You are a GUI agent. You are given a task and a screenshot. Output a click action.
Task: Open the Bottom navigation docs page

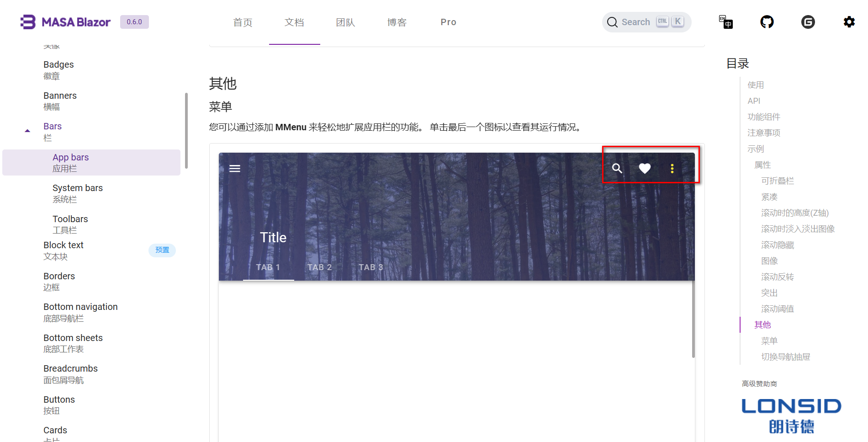[x=80, y=312]
